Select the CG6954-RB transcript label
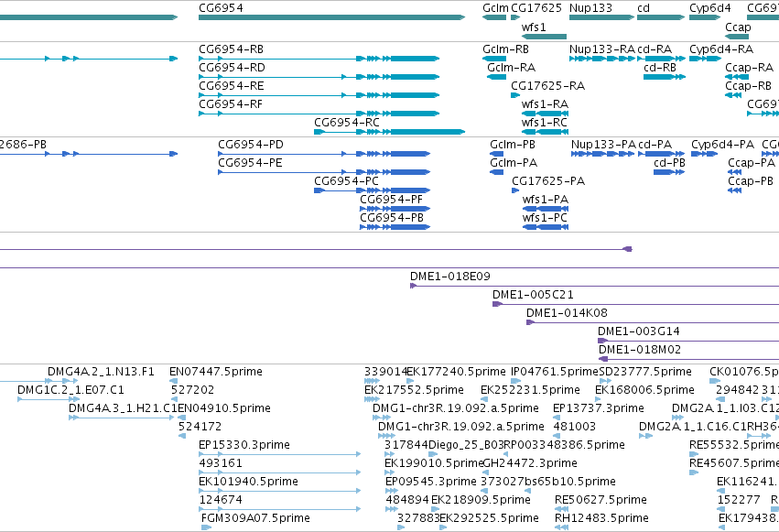Image resolution: width=779 pixels, height=532 pixels. 231,49
